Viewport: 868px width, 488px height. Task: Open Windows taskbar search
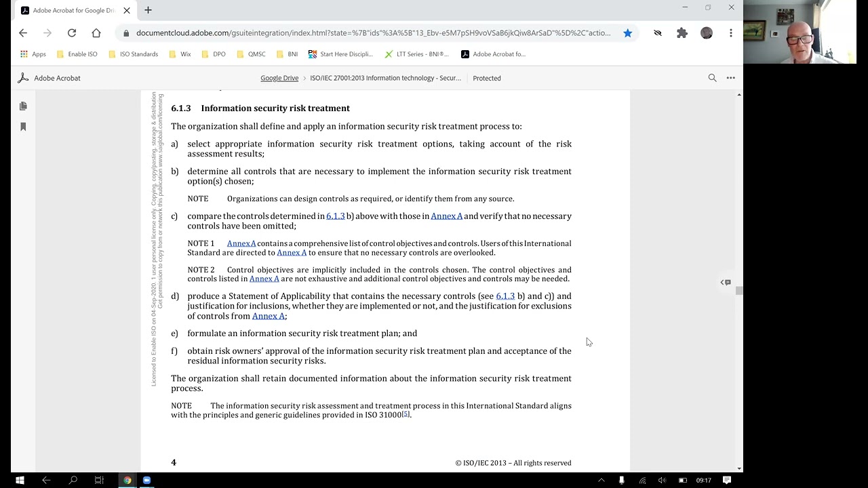(73, 480)
